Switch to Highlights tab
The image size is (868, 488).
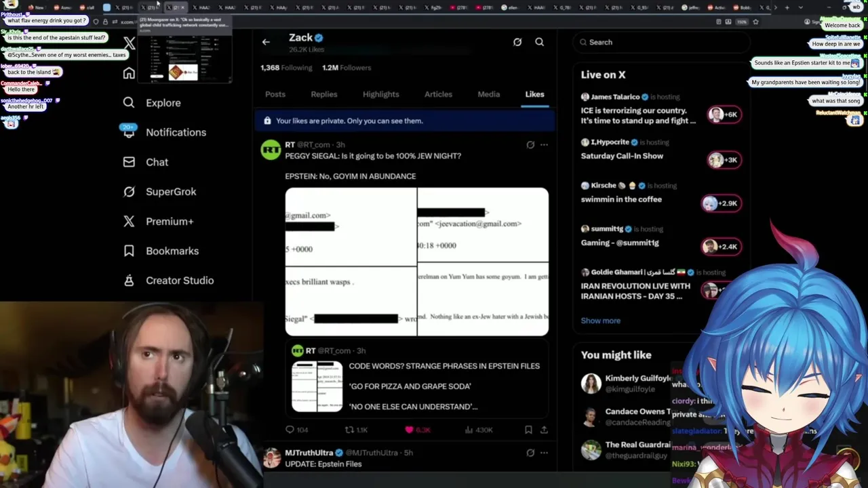tap(381, 94)
